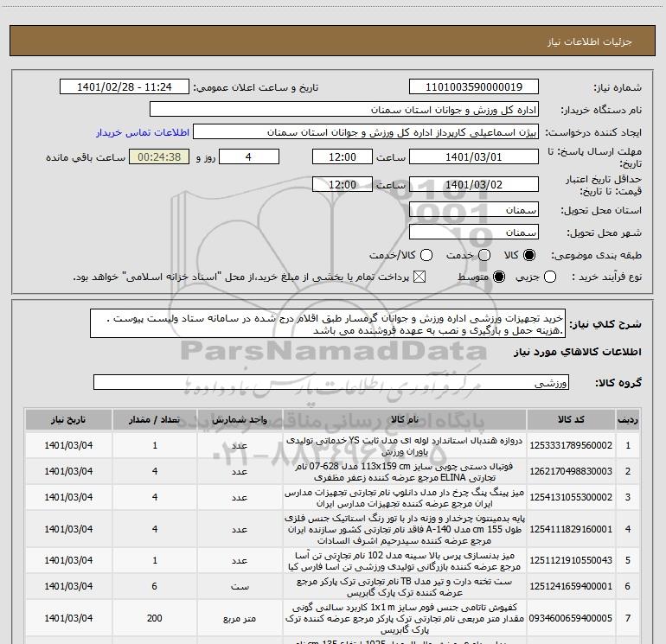Viewport: 666px width, 644px height.
Task: Open the اطلاعات تماس خریدار link
Action: (x=143, y=132)
